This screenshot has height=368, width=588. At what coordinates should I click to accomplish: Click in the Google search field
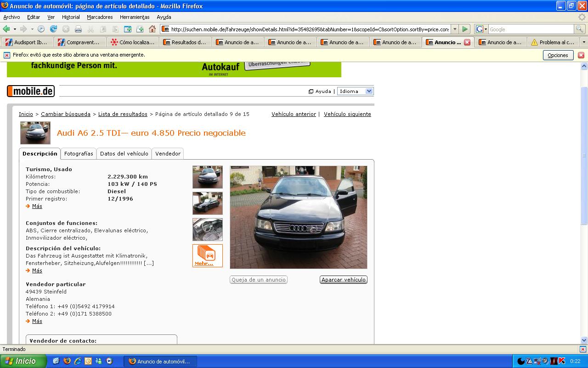point(531,29)
